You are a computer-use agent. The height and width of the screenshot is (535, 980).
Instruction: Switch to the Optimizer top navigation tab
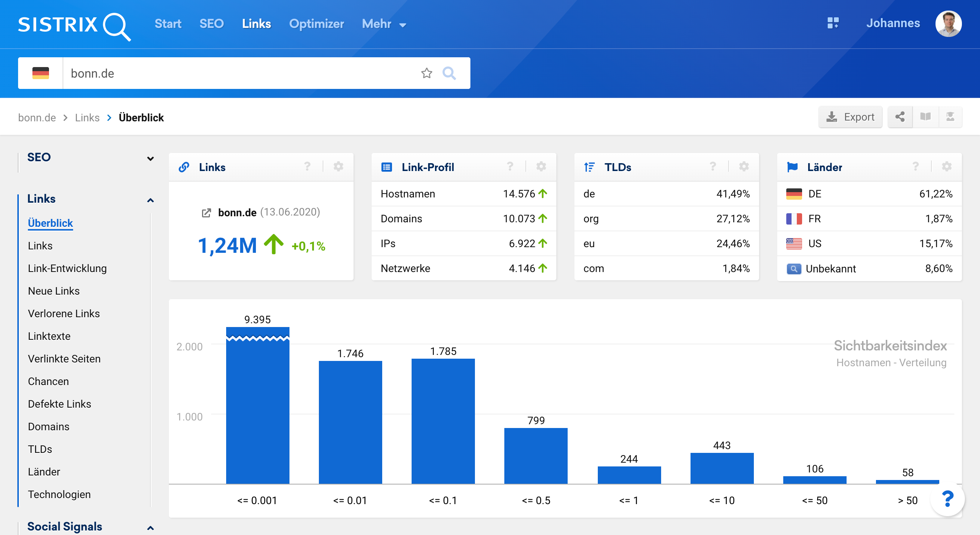click(x=316, y=24)
